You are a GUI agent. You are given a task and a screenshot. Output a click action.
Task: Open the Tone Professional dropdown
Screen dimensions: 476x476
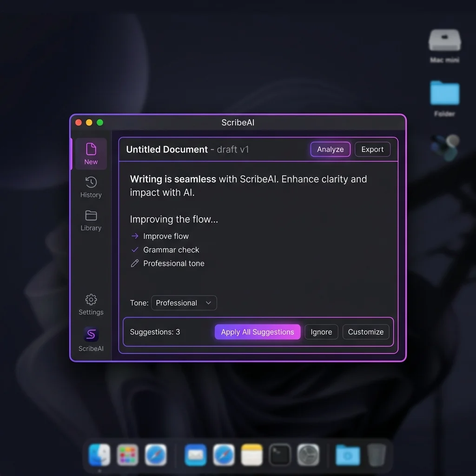point(184,303)
